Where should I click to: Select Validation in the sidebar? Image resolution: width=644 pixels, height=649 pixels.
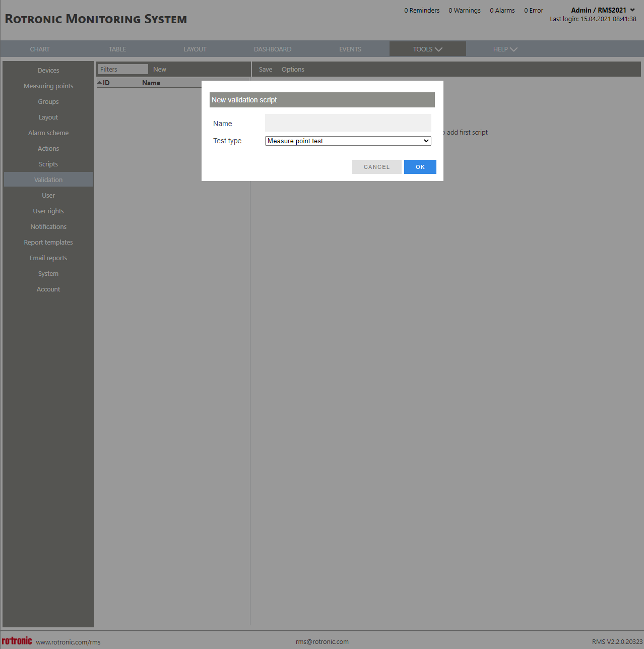tap(48, 180)
